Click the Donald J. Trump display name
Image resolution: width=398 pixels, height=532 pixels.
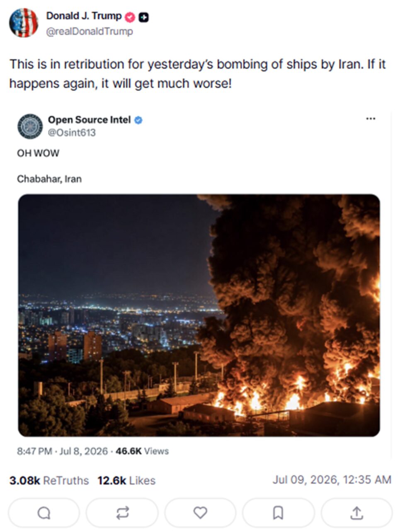(84, 16)
